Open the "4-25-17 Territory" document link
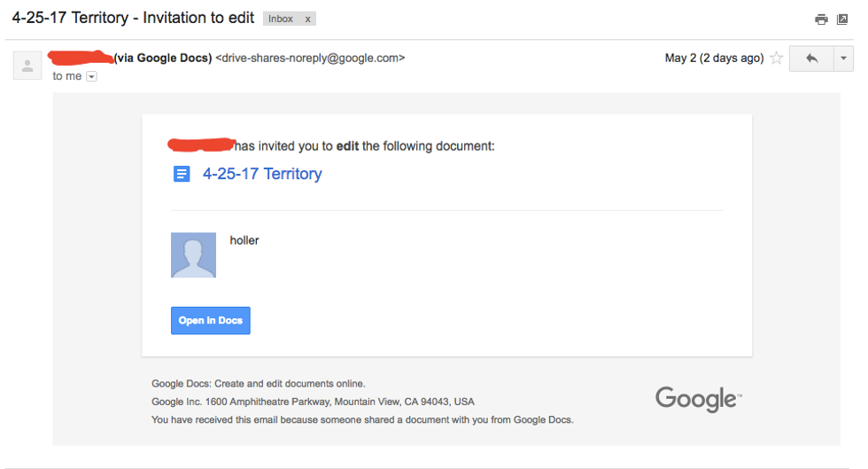 pyautogui.click(x=262, y=174)
